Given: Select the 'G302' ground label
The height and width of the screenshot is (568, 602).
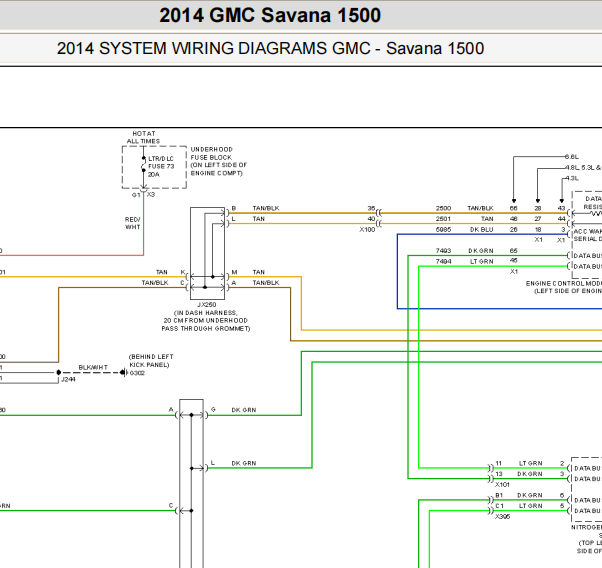Looking at the screenshot, I should point(137,373).
